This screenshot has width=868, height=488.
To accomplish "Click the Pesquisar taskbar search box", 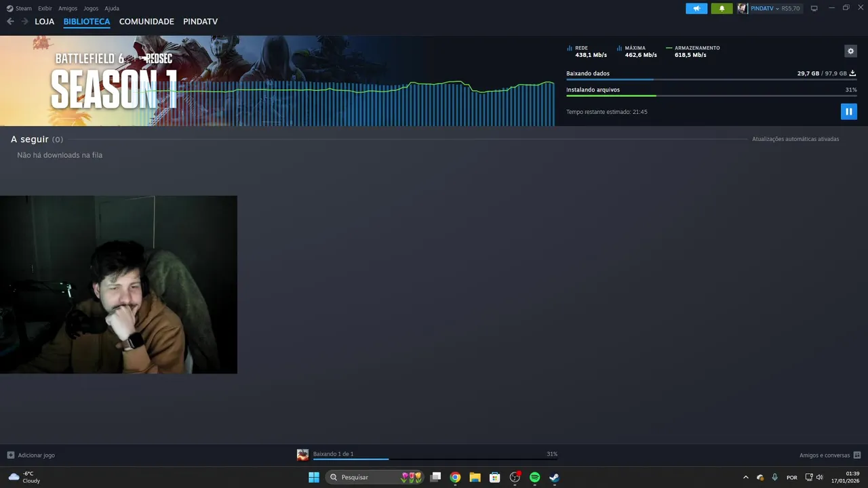I will [375, 477].
